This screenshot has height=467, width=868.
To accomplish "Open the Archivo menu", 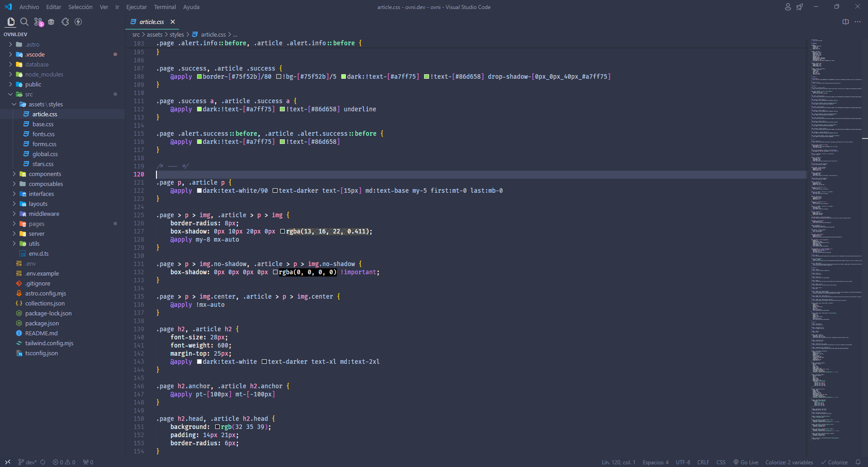I will pyautogui.click(x=29, y=7).
